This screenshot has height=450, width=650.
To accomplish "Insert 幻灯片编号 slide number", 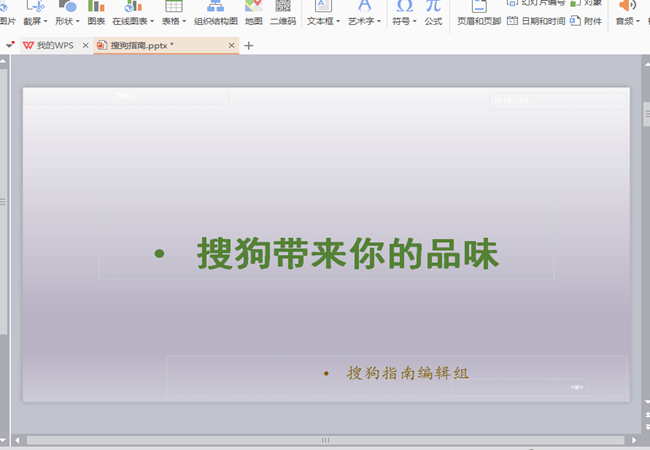I will pos(536,3).
